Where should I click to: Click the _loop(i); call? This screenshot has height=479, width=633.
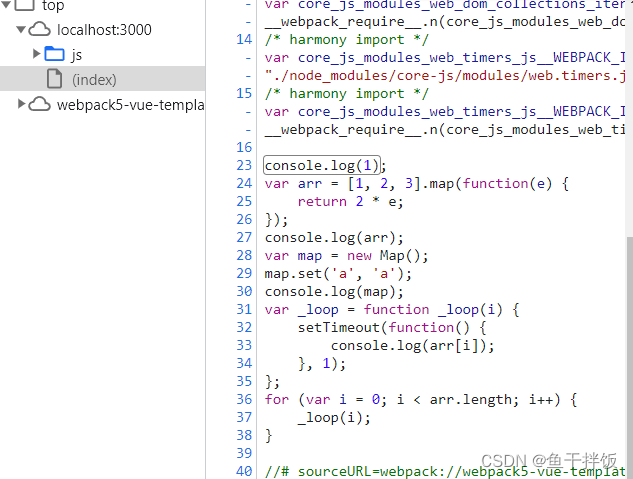coord(334,418)
